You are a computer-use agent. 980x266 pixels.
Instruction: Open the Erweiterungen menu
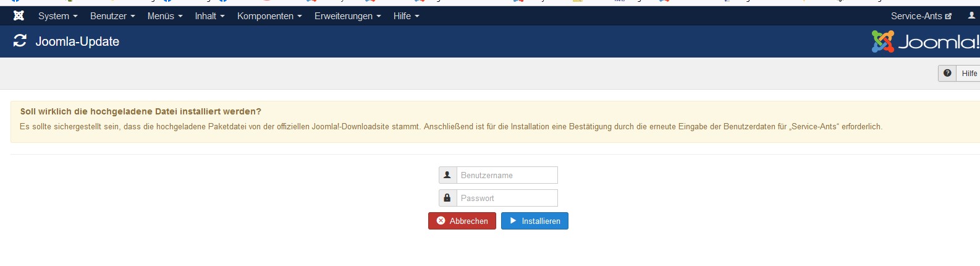[x=347, y=16]
